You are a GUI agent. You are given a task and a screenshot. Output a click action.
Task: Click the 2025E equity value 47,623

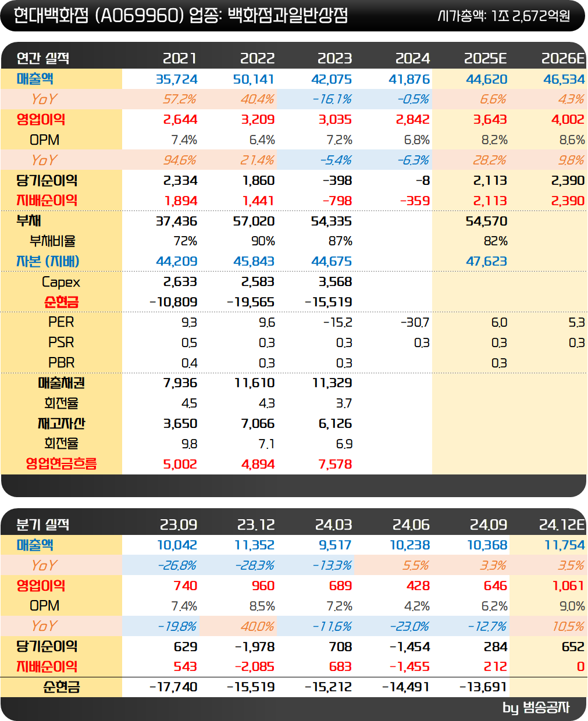pyautogui.click(x=486, y=262)
